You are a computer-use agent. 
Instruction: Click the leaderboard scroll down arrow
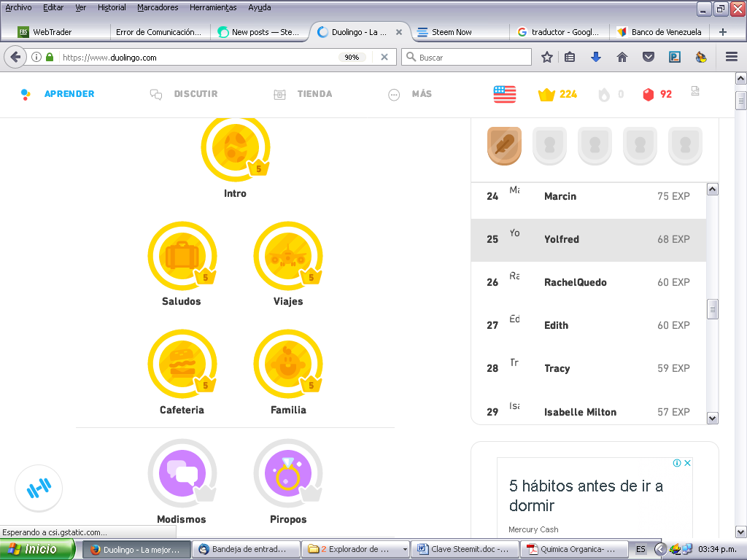tap(712, 418)
